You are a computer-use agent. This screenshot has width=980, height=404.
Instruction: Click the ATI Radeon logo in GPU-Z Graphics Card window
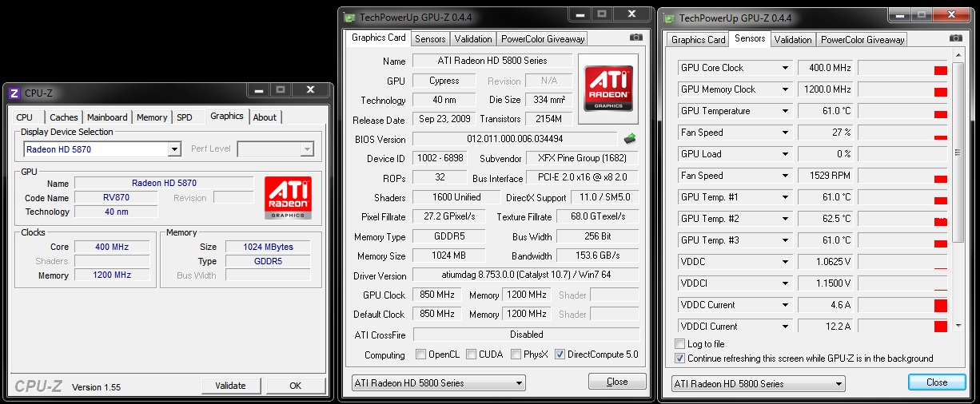tap(608, 88)
